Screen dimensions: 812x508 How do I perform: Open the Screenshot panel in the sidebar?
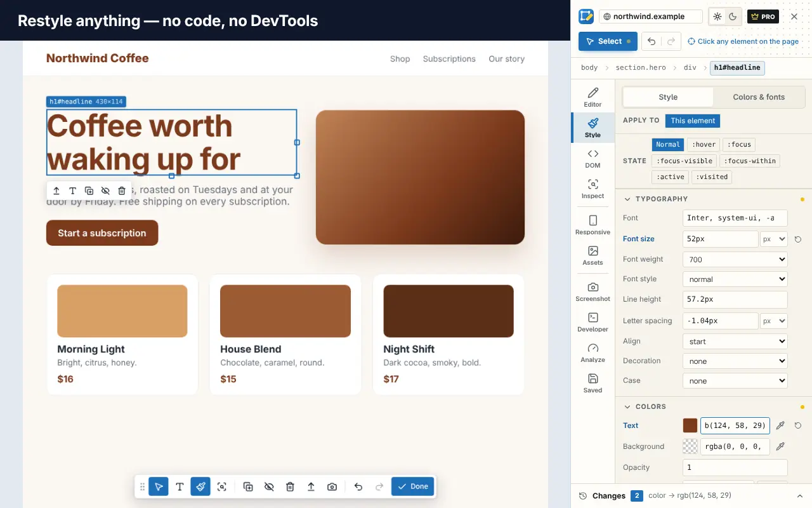tap(593, 291)
